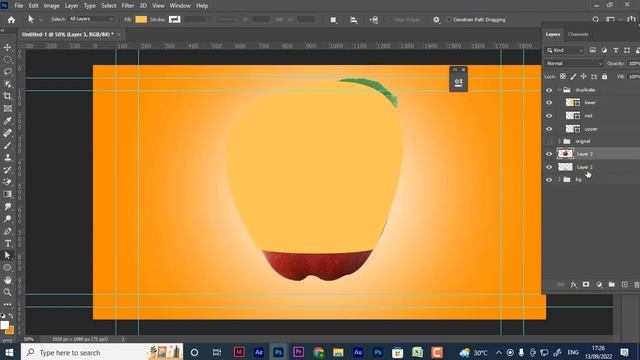
Task: Select the Eraser tool
Action: coord(7,182)
